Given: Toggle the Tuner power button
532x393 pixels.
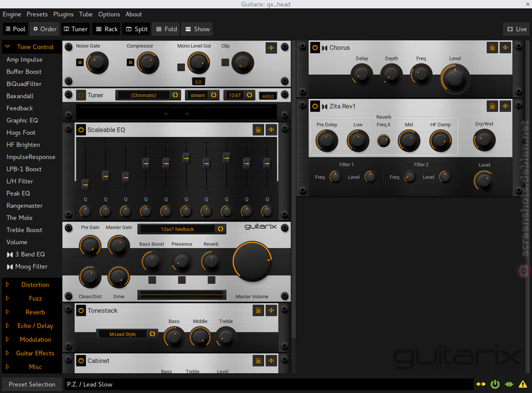Looking at the screenshot, I should point(80,95).
